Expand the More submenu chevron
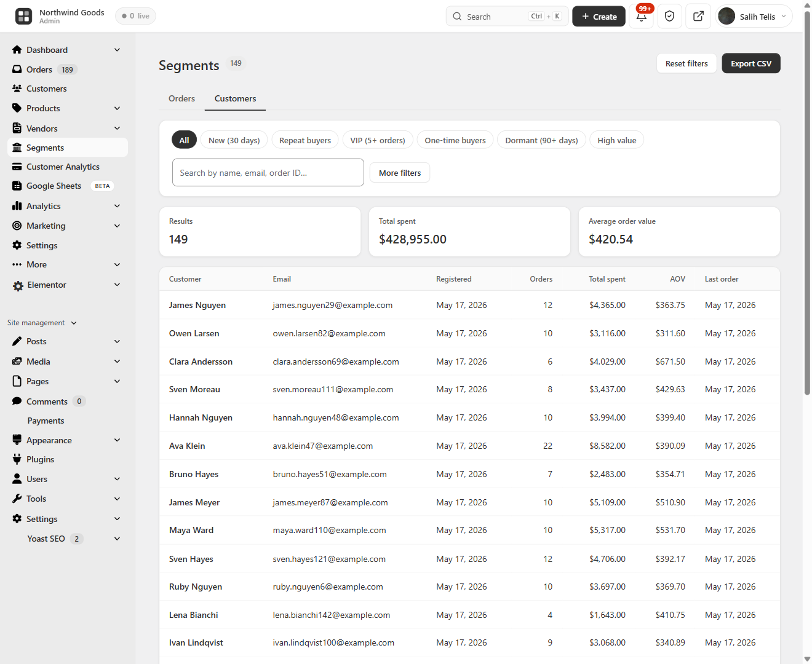Image resolution: width=812 pixels, height=664 pixels. (117, 264)
